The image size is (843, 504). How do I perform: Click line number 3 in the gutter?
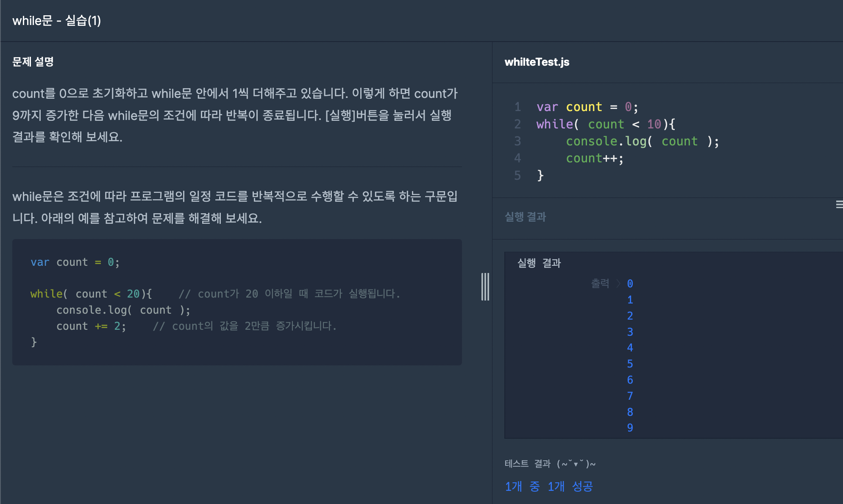point(517,141)
